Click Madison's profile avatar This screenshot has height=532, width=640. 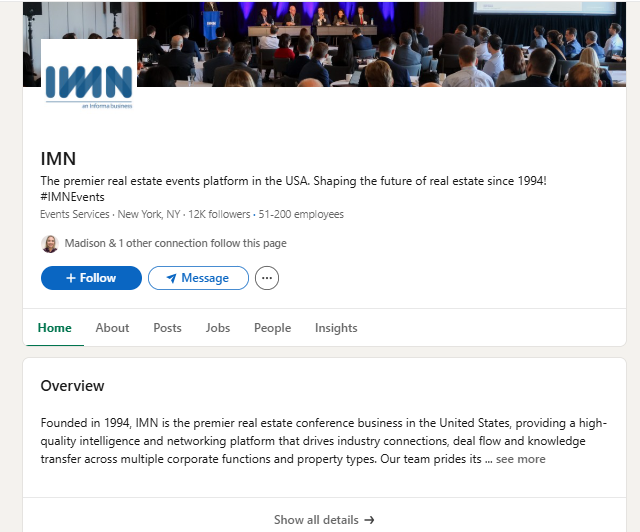[50, 243]
